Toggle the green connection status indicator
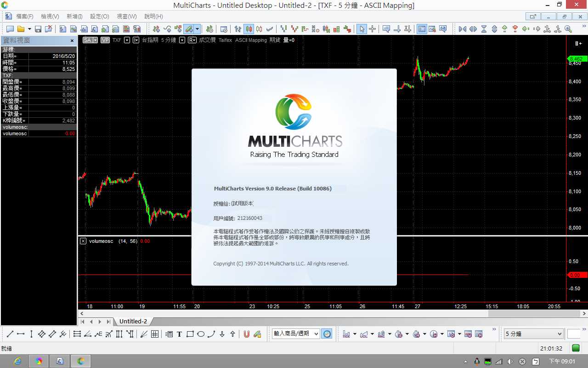This screenshot has width=588, height=368. 576,348
